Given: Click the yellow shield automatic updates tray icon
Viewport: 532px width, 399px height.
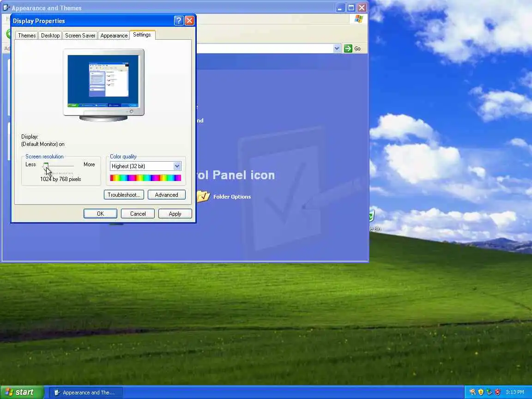Looking at the screenshot, I should (x=480, y=392).
